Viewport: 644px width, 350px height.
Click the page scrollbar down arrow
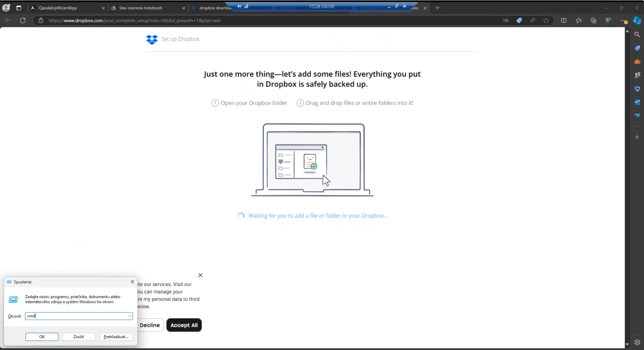tap(627, 344)
